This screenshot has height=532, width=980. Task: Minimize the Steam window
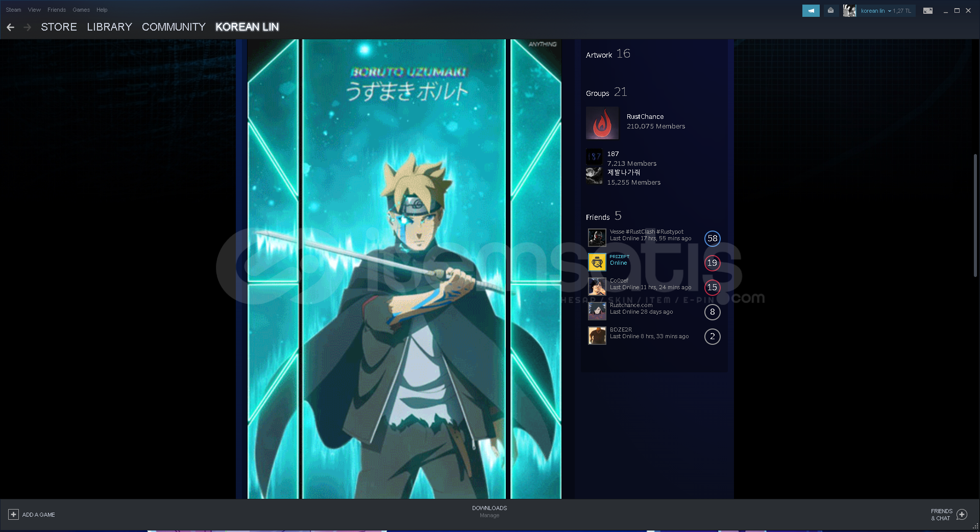(x=946, y=11)
